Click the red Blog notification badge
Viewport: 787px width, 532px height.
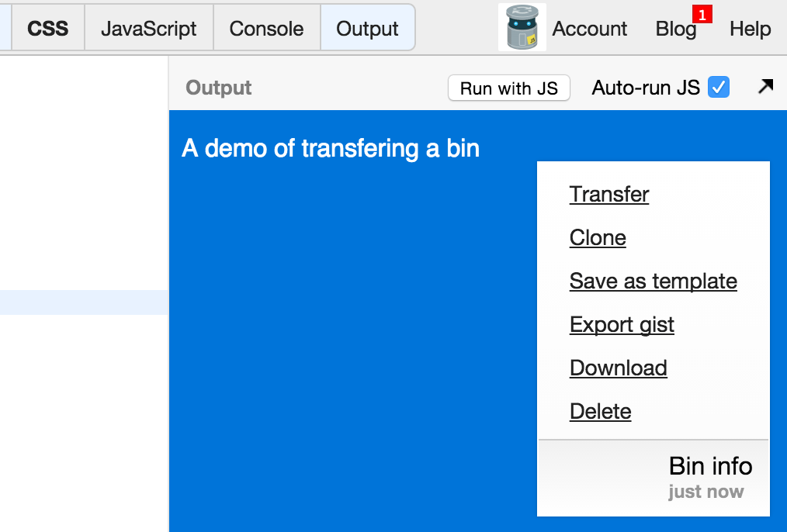tap(701, 12)
